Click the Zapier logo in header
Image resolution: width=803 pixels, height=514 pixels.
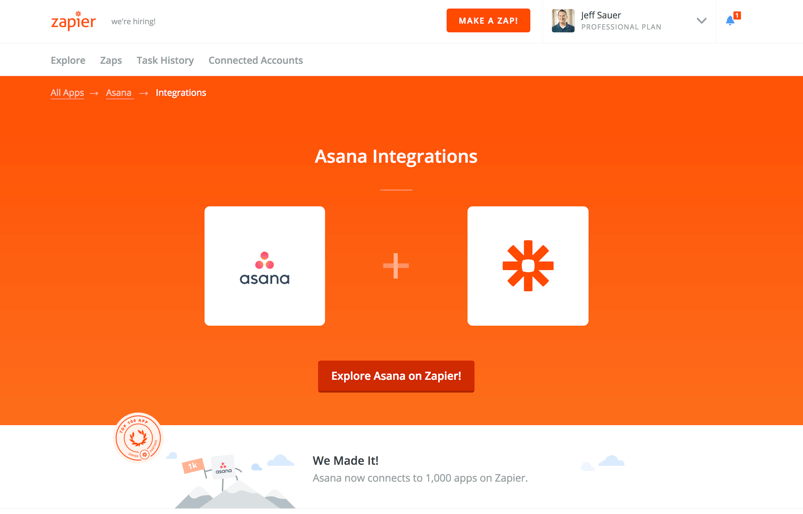click(x=73, y=21)
